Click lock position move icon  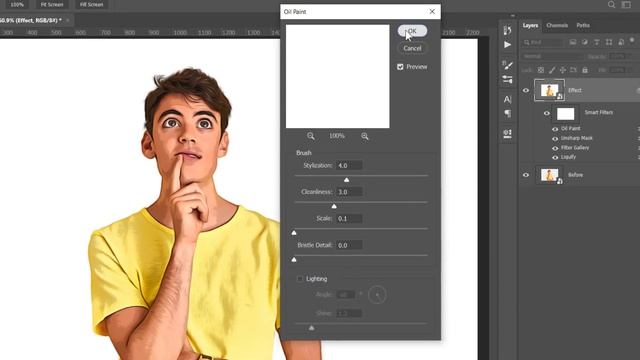point(562,70)
